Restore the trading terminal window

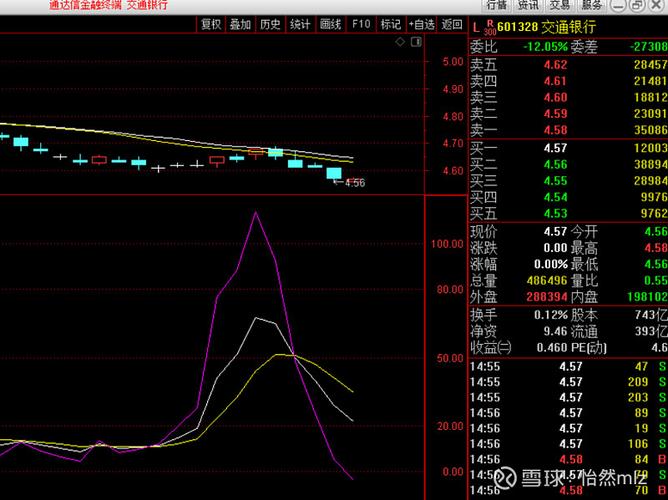click(638, 5)
